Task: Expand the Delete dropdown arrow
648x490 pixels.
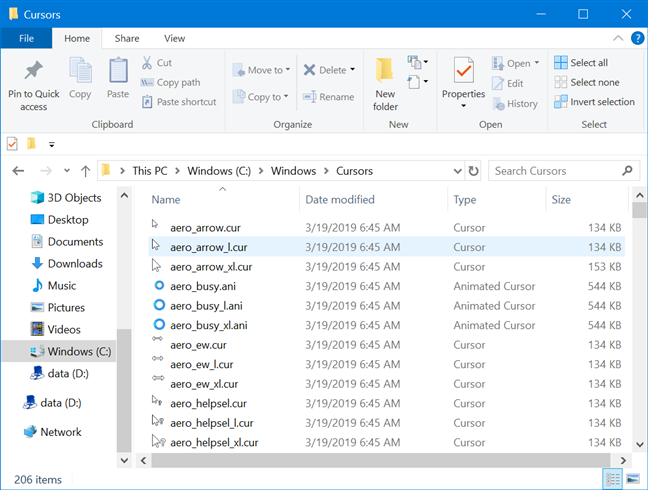Action: 353,70
